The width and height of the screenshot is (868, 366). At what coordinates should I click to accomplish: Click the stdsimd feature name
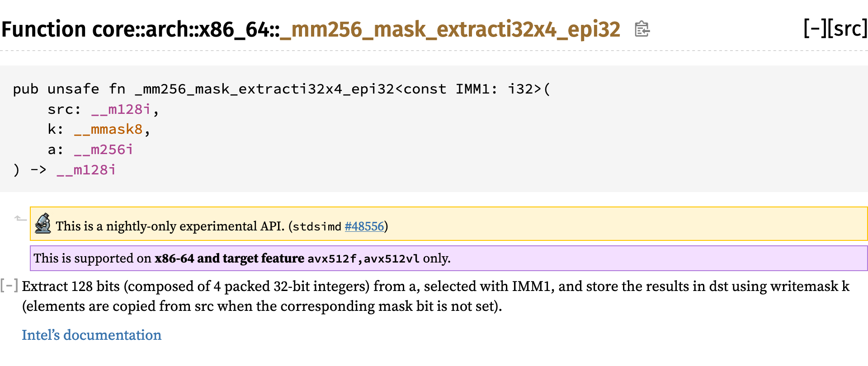tap(317, 226)
